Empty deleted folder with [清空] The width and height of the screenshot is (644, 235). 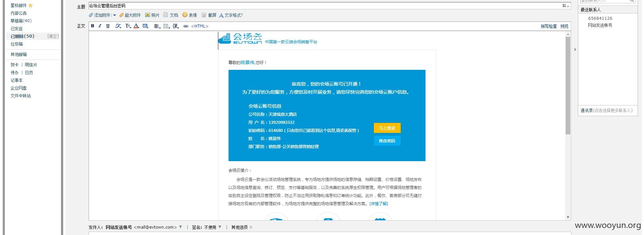53,36
